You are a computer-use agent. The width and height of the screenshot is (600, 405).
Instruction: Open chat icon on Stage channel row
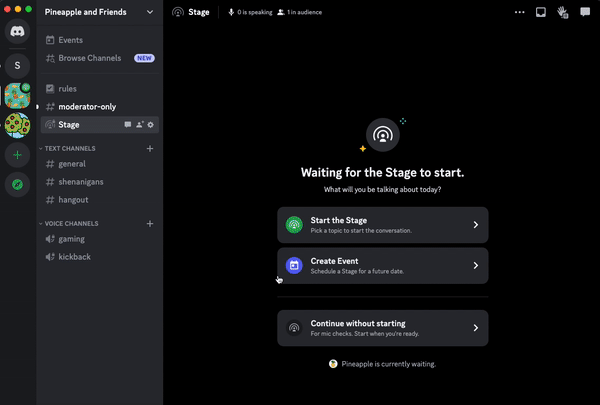[128, 125]
